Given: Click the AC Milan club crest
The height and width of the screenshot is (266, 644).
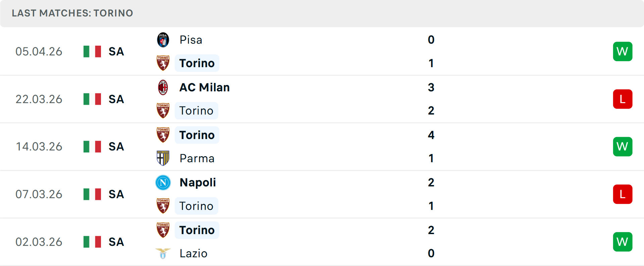Looking at the screenshot, I should [x=163, y=88].
